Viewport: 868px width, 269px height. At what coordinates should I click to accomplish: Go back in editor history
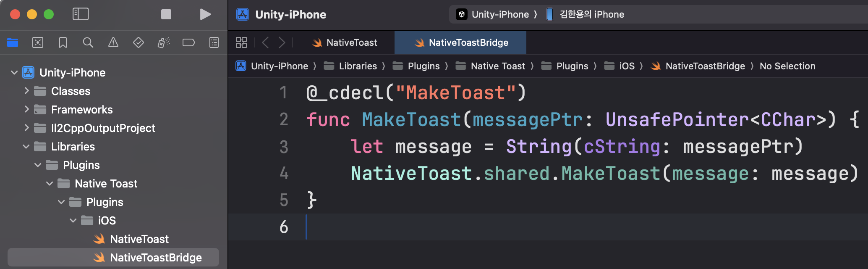click(x=265, y=42)
